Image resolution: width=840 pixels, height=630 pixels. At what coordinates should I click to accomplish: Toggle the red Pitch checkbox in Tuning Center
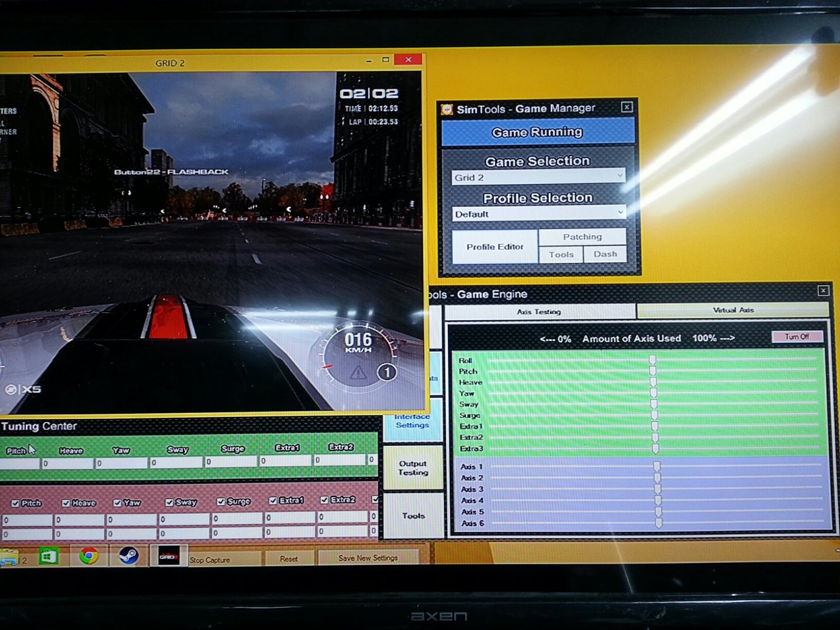click(15, 503)
